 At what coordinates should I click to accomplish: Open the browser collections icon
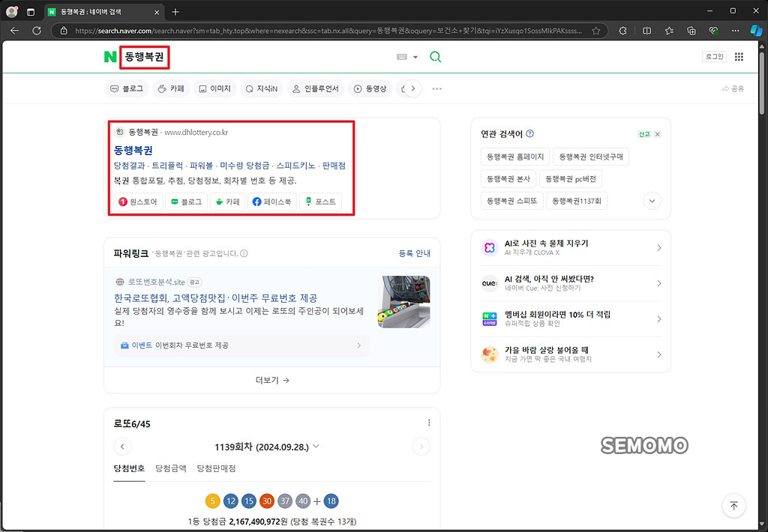click(691, 31)
